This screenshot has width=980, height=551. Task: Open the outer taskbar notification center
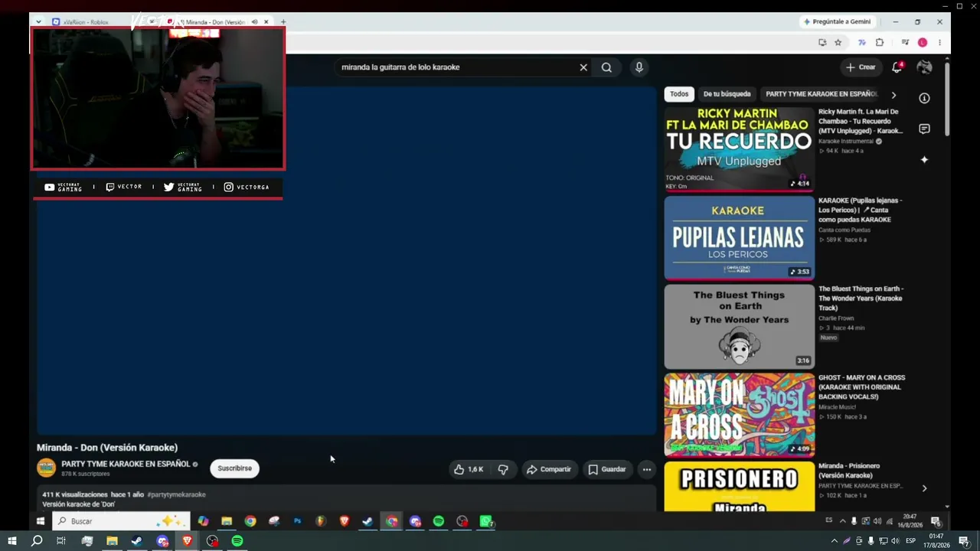point(964,541)
